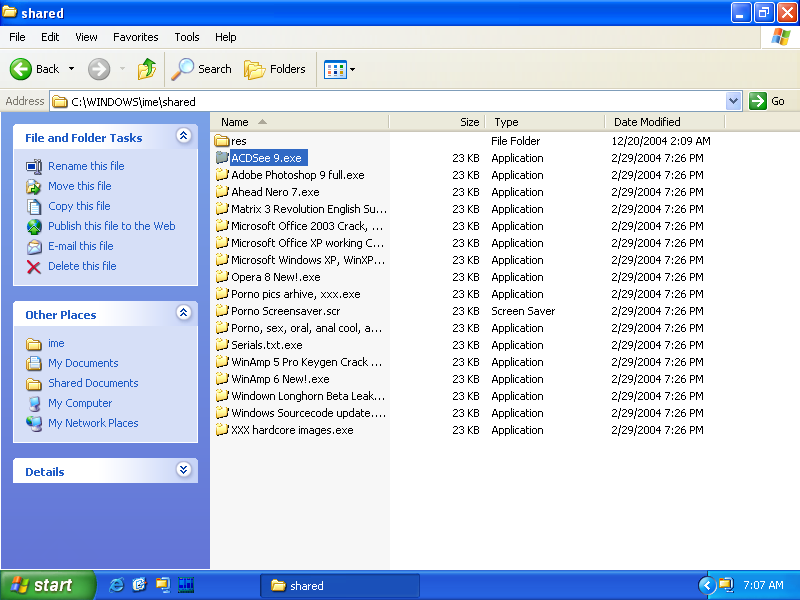
Task: Open the View menu
Action: (86, 37)
